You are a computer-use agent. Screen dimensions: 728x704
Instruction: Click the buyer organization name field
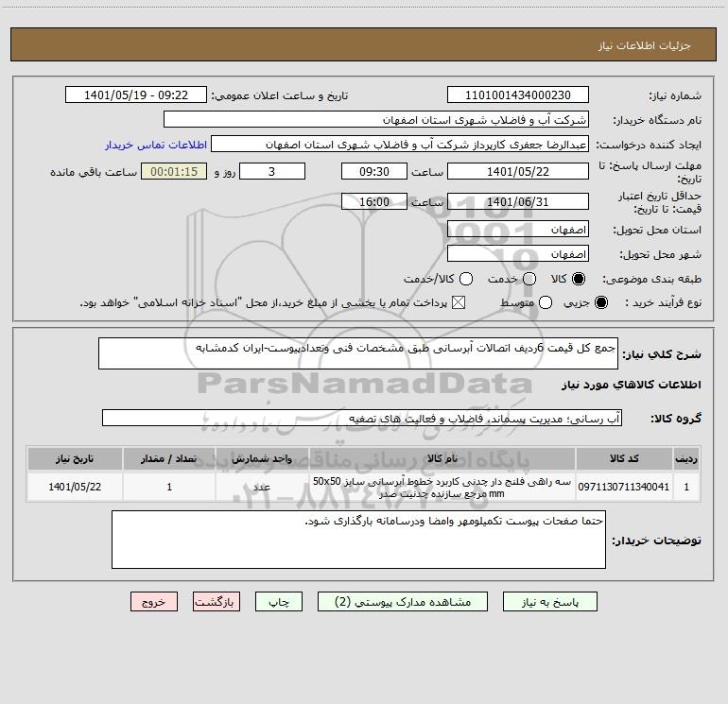tap(376, 120)
